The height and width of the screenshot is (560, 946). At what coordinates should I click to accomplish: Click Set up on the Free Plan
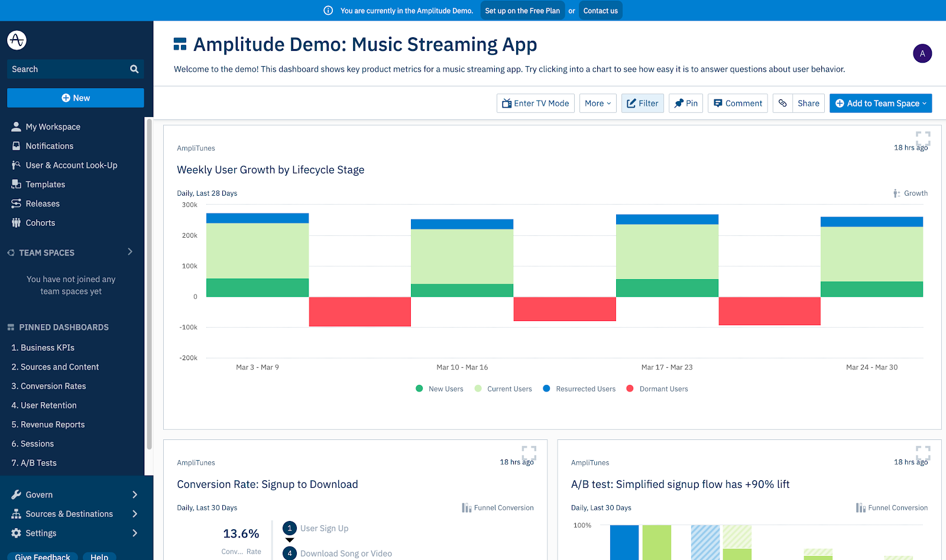pos(522,11)
